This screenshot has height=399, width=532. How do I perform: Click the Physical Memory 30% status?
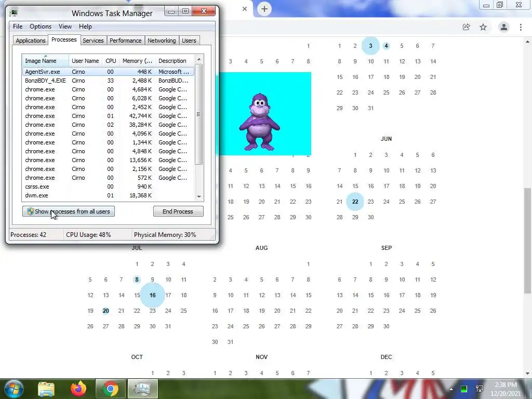pyautogui.click(x=165, y=235)
